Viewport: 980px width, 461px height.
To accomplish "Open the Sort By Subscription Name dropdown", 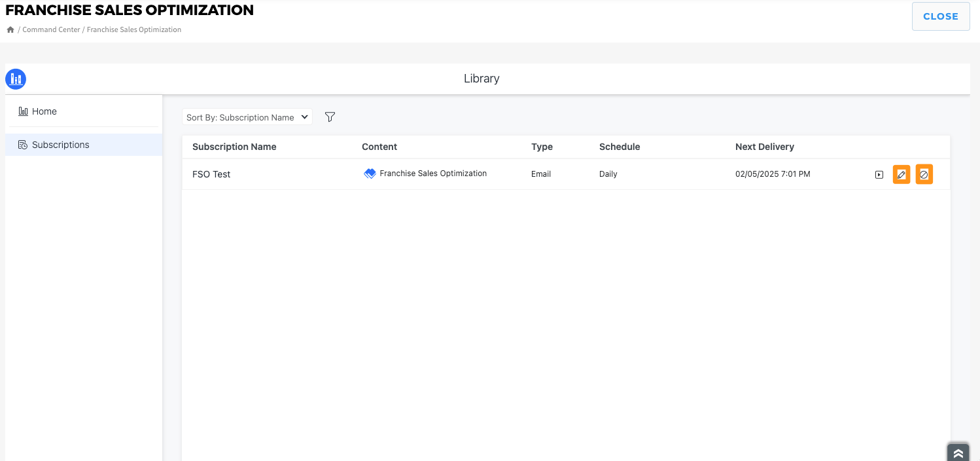I will point(247,117).
